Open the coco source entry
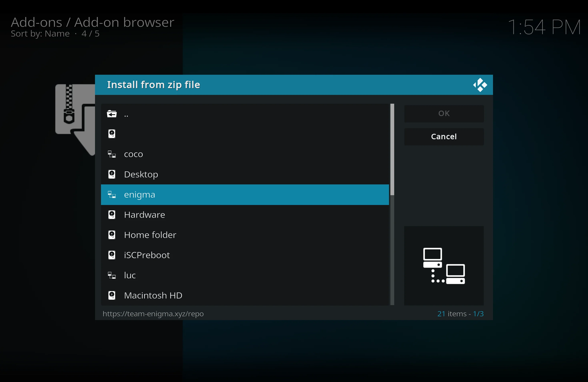Viewport: 588px width, 382px height. tap(245, 154)
